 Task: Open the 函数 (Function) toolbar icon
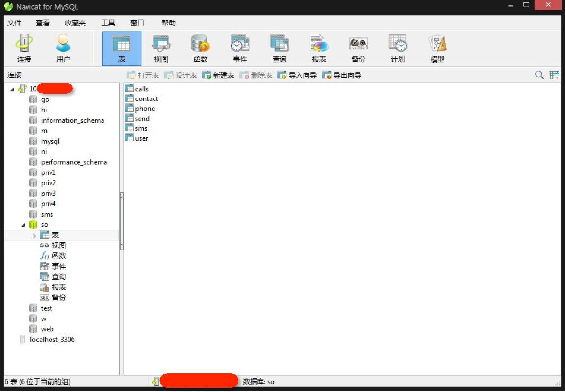(200, 49)
